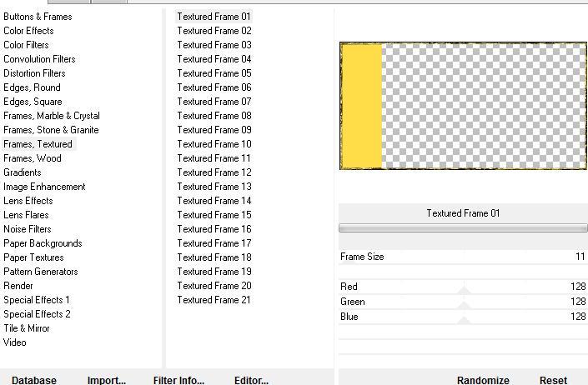The width and height of the screenshot is (588, 385).
Task: Select Textured Frame 16 filter
Action: pos(214,229)
